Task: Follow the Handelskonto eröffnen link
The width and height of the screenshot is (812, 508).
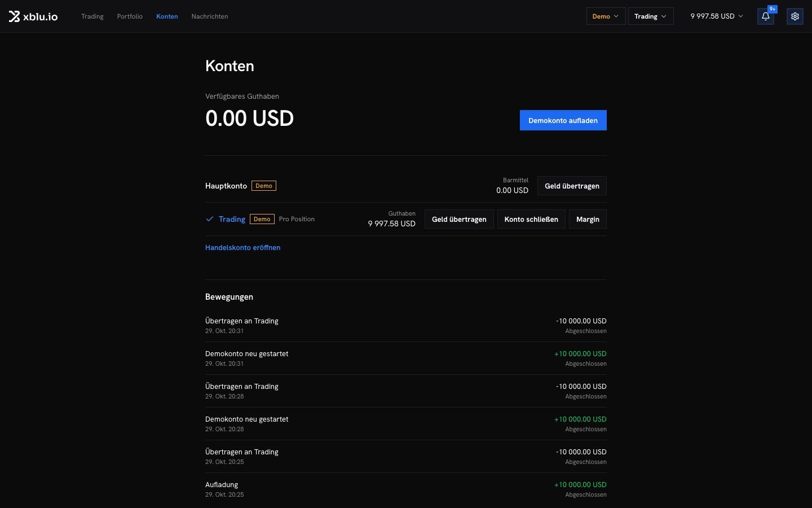Action: (242, 247)
